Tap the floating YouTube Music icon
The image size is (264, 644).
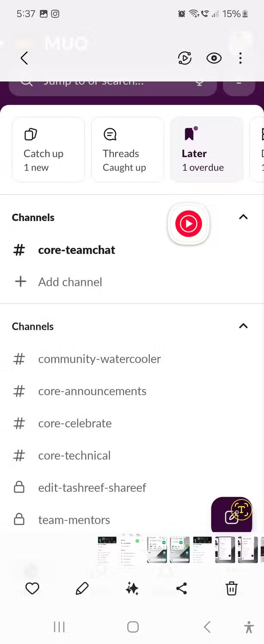pyautogui.click(x=188, y=224)
